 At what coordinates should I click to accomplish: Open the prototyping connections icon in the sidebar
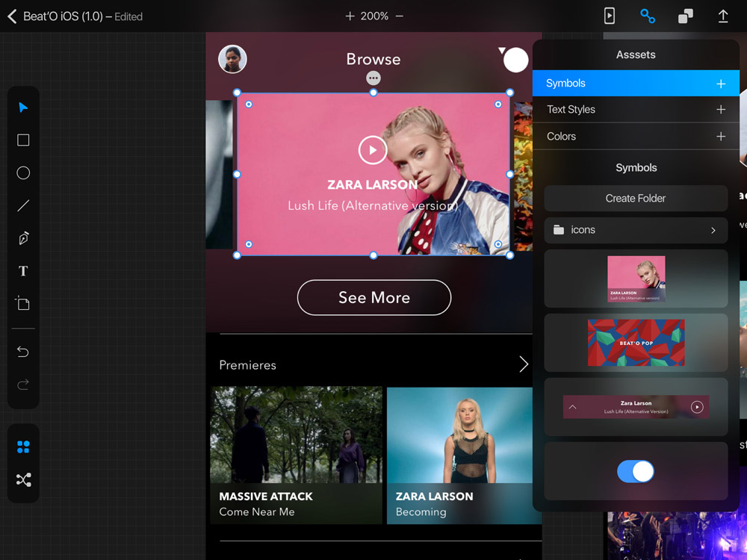coord(23,479)
